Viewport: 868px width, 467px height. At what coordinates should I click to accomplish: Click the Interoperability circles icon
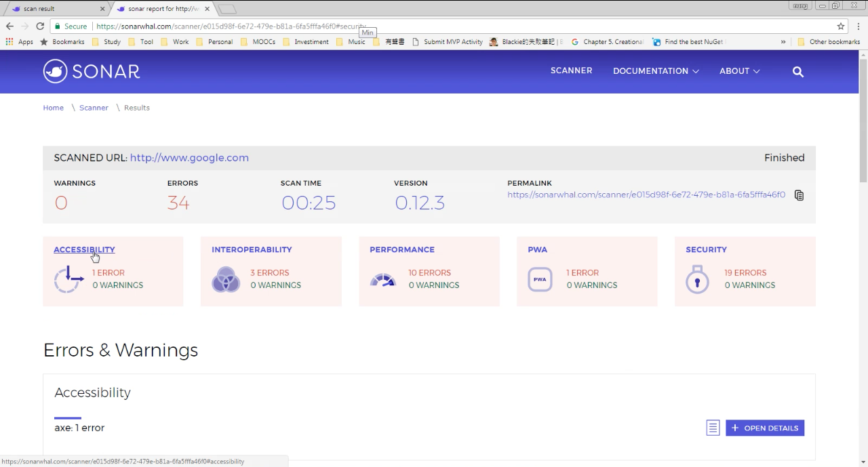coord(226,279)
